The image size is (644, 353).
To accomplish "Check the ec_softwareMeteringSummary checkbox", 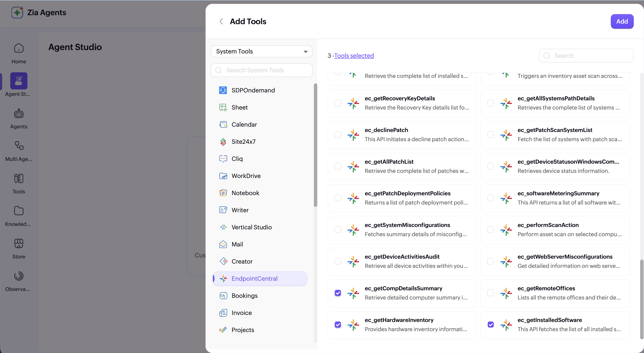I will [490, 198].
